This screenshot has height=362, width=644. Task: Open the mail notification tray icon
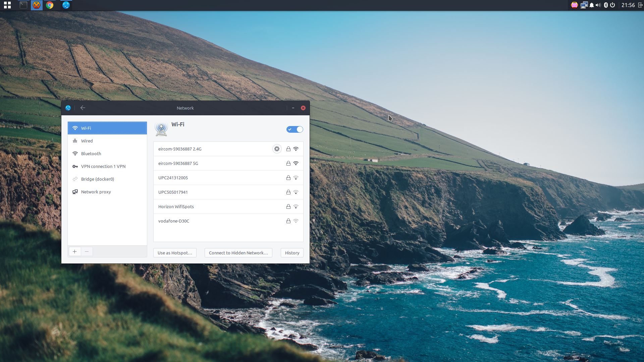click(574, 5)
